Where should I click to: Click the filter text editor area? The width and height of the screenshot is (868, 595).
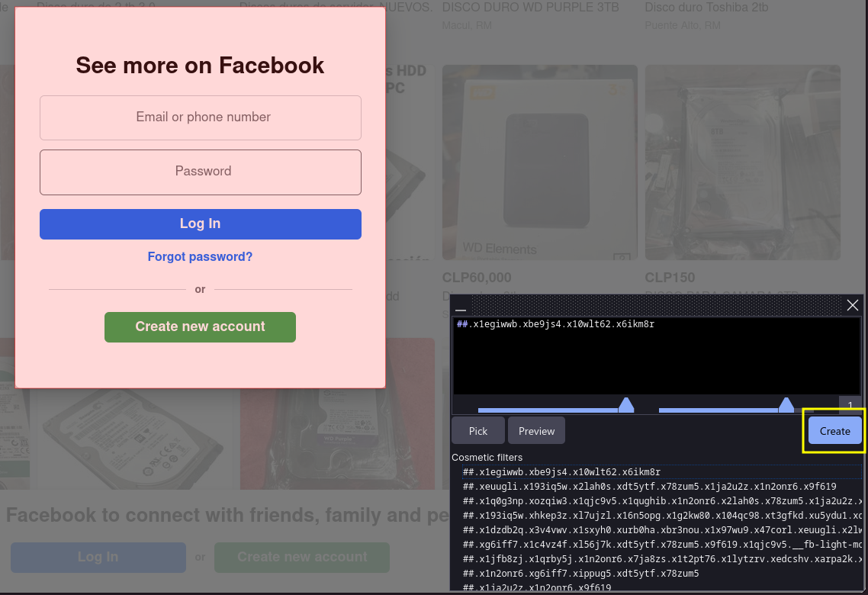point(657,355)
